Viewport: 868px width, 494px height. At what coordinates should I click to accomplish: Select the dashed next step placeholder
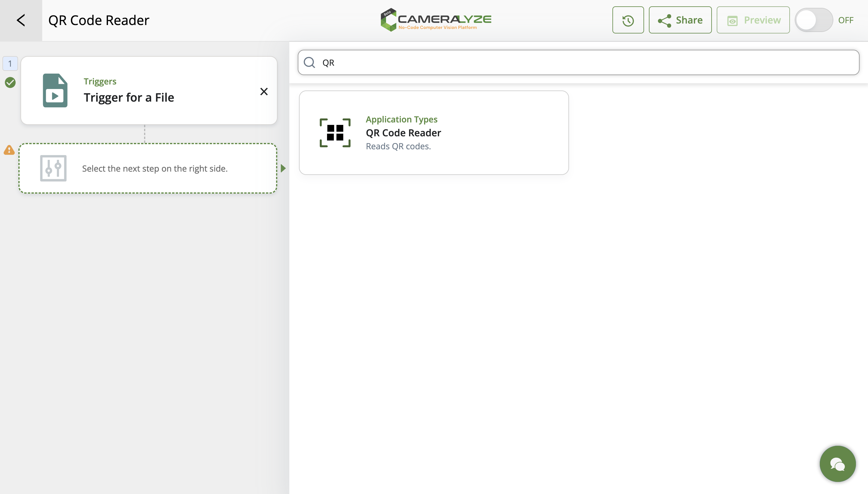tap(155, 169)
